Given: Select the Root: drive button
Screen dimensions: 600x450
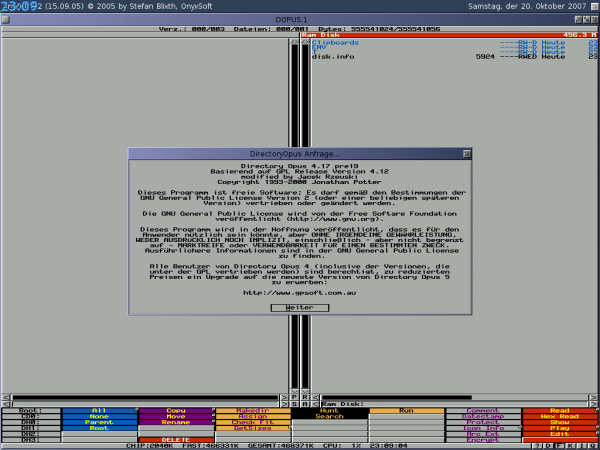Looking at the screenshot, I should 31,411.
